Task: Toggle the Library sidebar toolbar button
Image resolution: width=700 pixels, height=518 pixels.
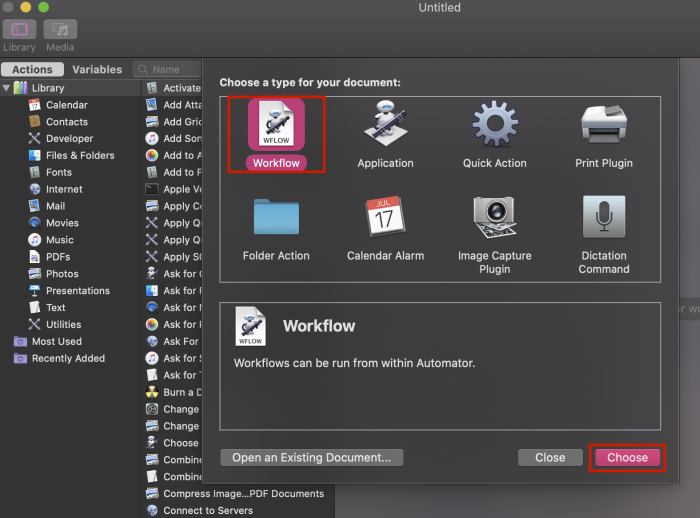Action: (19, 29)
